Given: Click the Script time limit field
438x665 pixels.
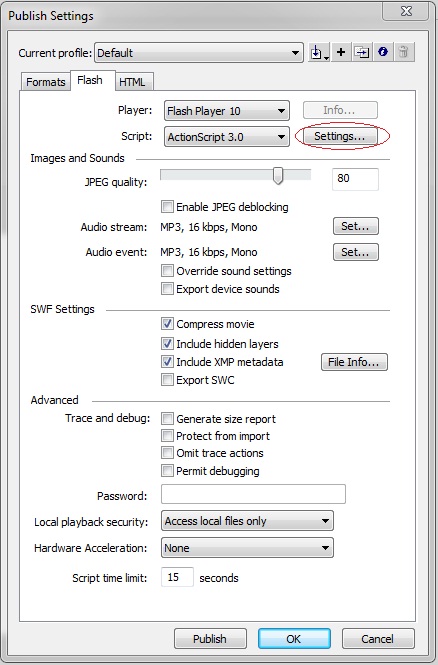Looking at the screenshot, I should [177, 577].
